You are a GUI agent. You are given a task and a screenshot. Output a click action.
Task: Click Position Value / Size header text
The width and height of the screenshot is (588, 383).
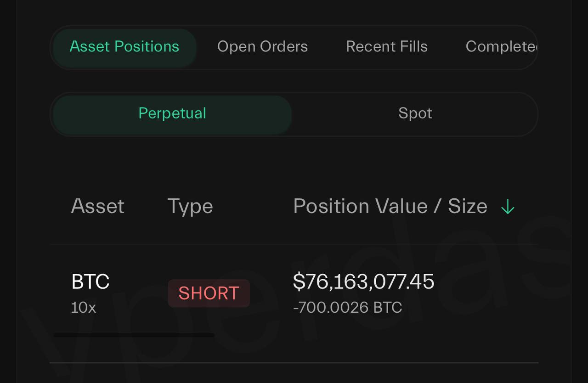point(390,207)
